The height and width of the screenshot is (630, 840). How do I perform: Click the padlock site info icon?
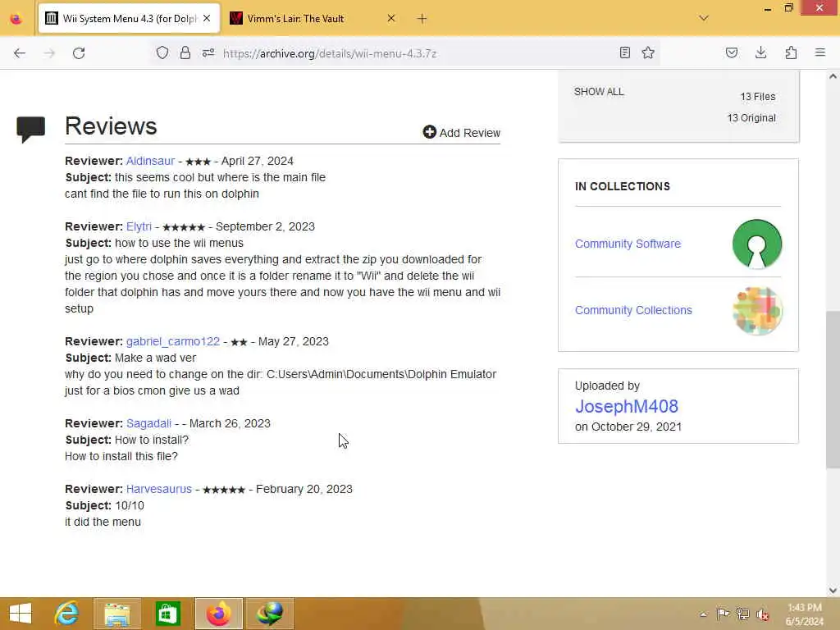click(185, 52)
